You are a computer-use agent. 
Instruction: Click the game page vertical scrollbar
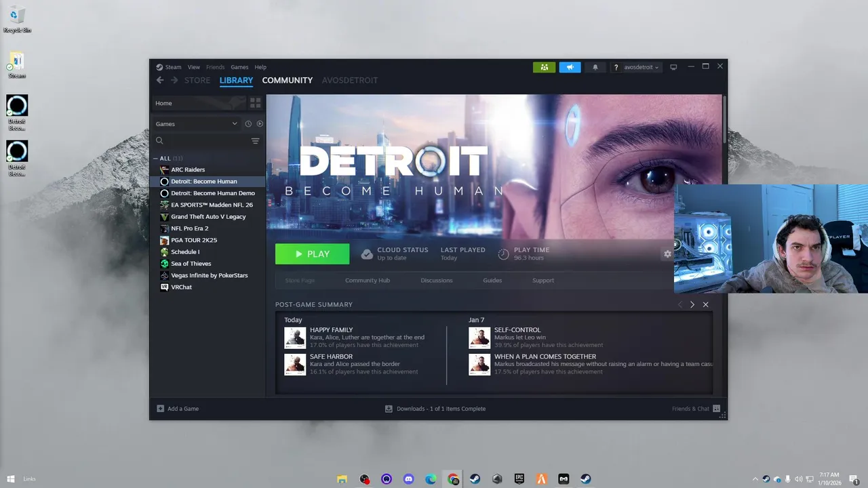coord(724,119)
